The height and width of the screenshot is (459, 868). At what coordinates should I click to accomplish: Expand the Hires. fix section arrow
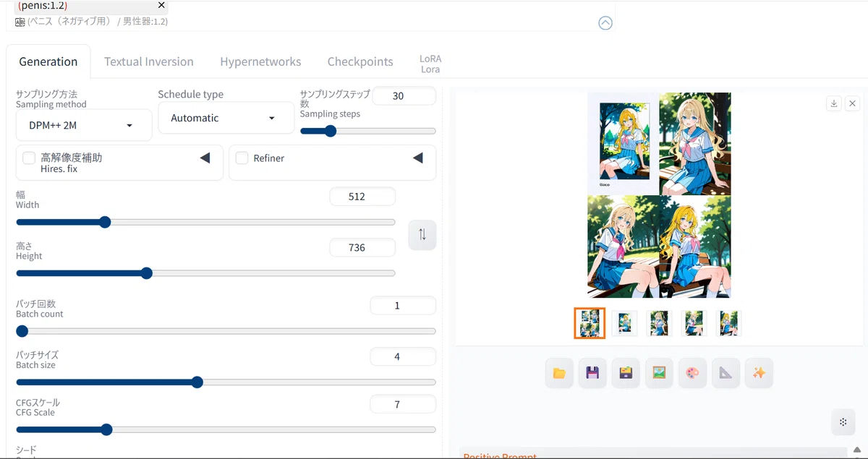205,158
